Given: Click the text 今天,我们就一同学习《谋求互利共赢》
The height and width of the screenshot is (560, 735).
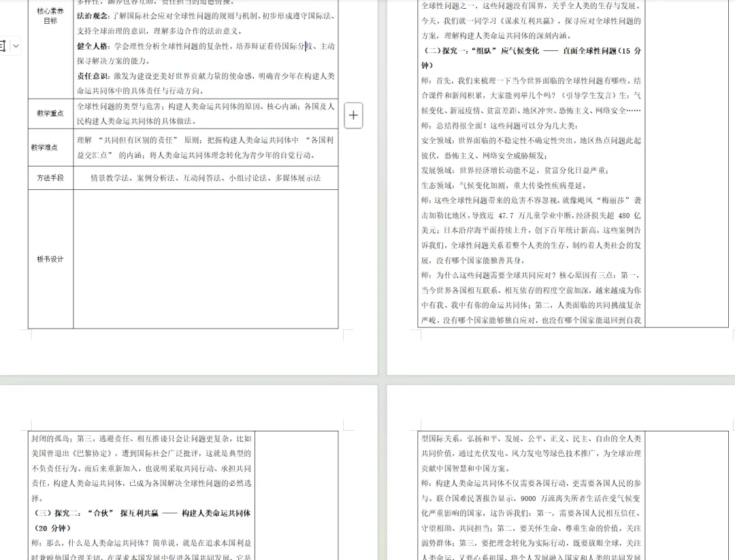Looking at the screenshot, I should [488, 20].
